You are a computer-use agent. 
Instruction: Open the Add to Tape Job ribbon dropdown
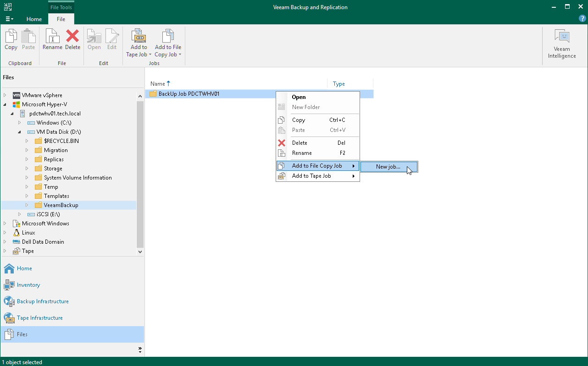pyautogui.click(x=139, y=43)
